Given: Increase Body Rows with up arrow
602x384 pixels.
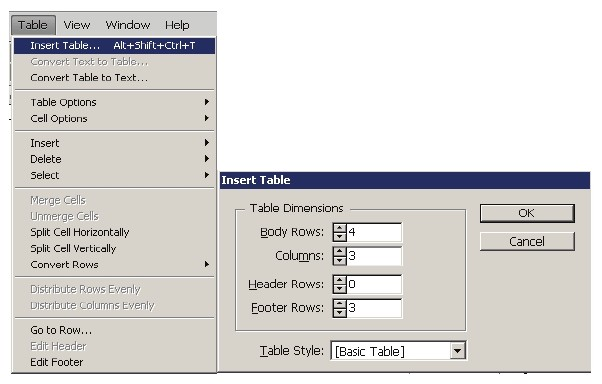Looking at the screenshot, I should click(x=339, y=228).
